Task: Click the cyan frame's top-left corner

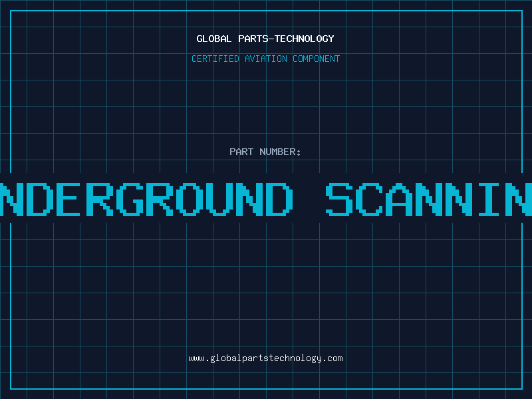Action: [11, 11]
